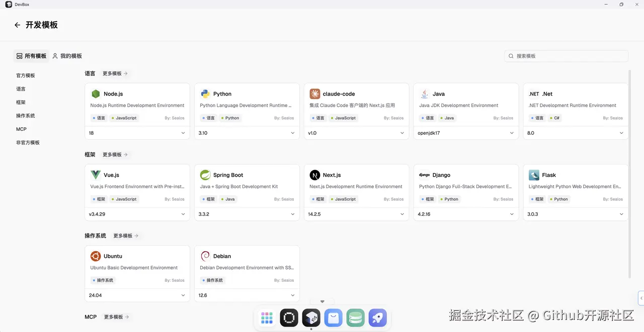Open Debian version dropdown showing 12.6
The width and height of the screenshot is (644, 332).
pyautogui.click(x=247, y=295)
